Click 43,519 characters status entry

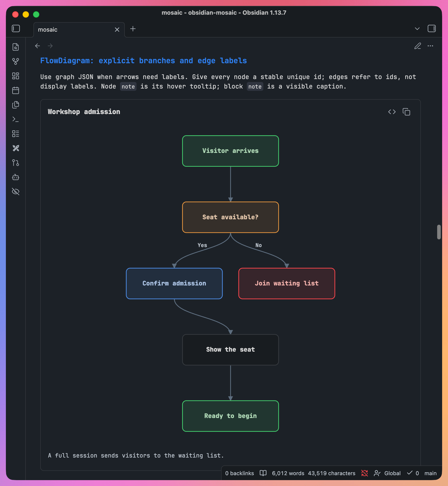331,473
